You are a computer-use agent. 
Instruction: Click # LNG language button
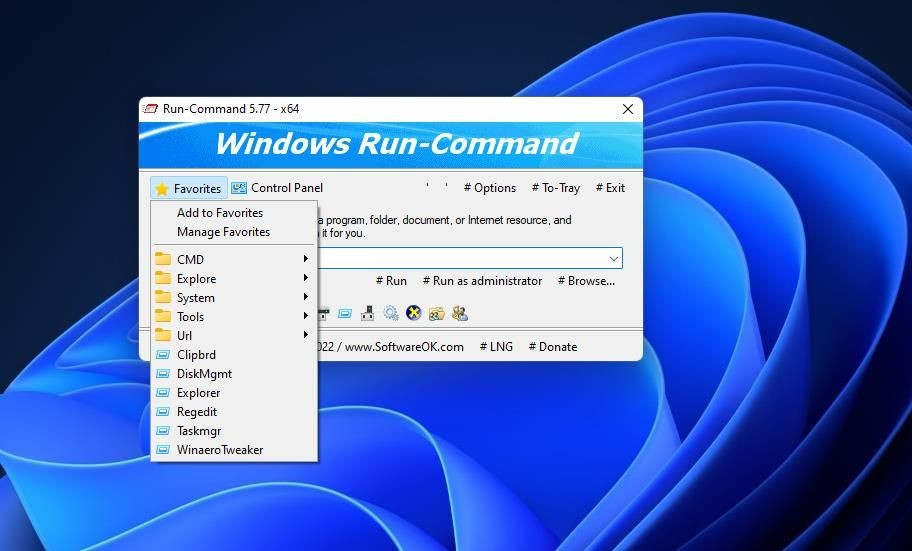pos(496,347)
